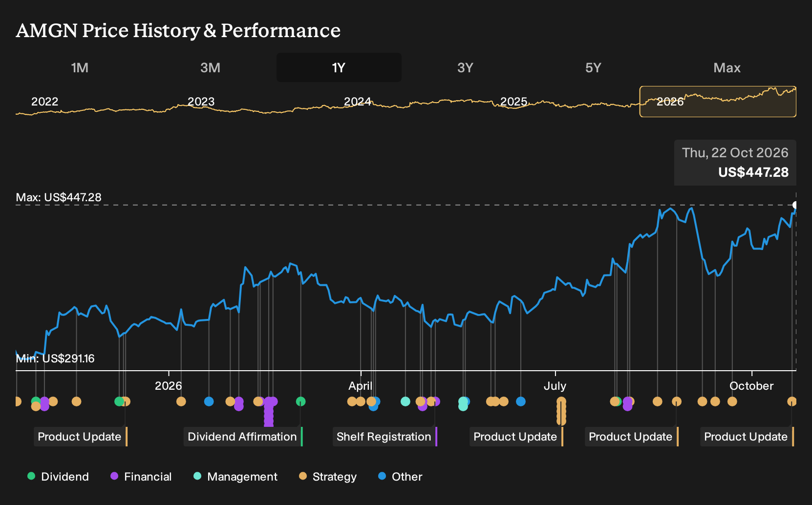Click 2025 in the overview chart
812x505 pixels.
pos(514,102)
